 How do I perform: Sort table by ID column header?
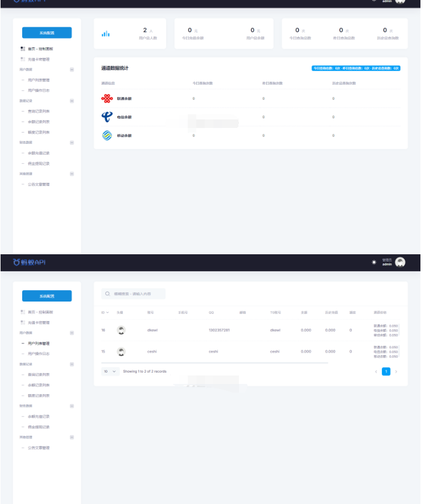tap(105, 312)
